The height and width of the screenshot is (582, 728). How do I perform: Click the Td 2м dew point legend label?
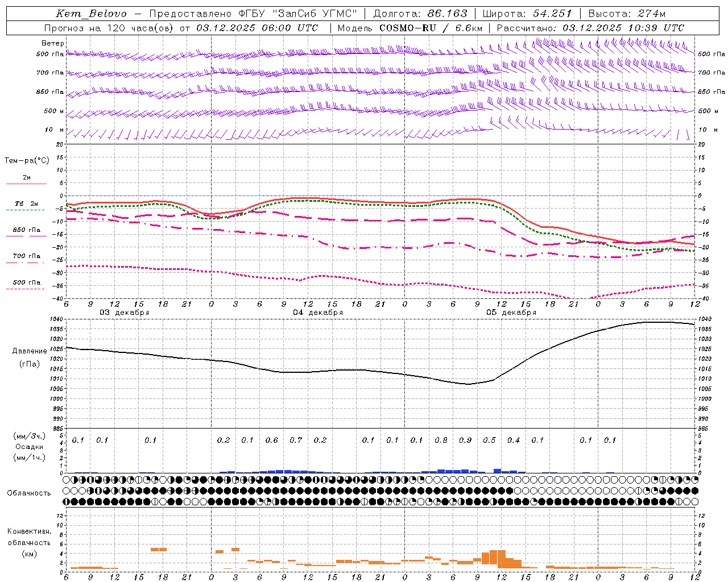(26, 203)
